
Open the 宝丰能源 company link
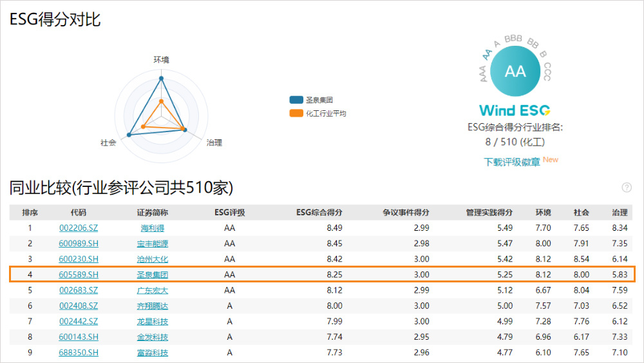154,244
